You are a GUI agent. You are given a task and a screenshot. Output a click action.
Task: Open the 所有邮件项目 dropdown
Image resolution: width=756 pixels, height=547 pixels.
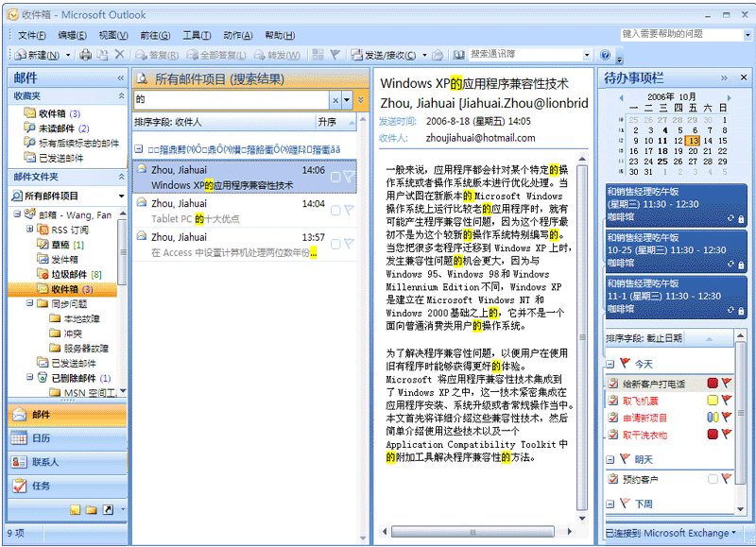[x=121, y=196]
